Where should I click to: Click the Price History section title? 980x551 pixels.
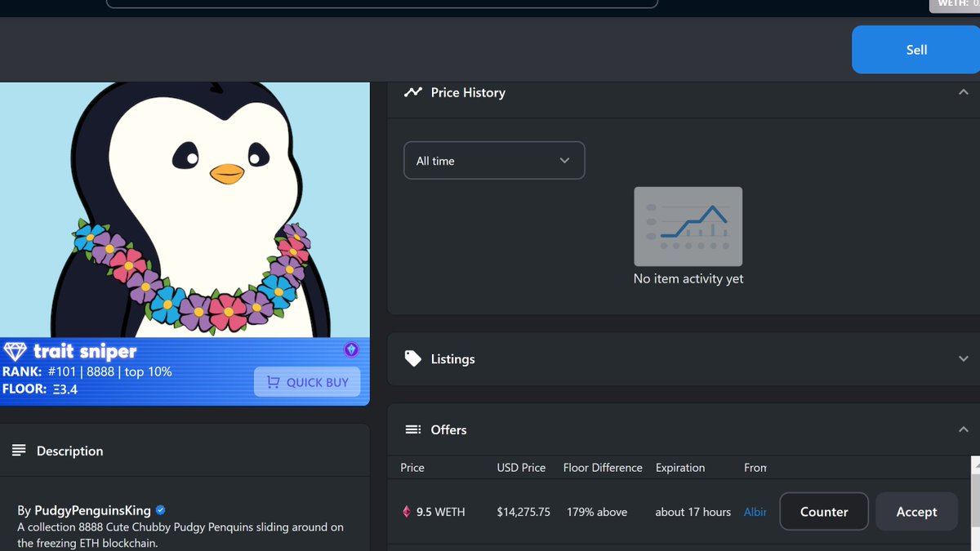coord(468,92)
